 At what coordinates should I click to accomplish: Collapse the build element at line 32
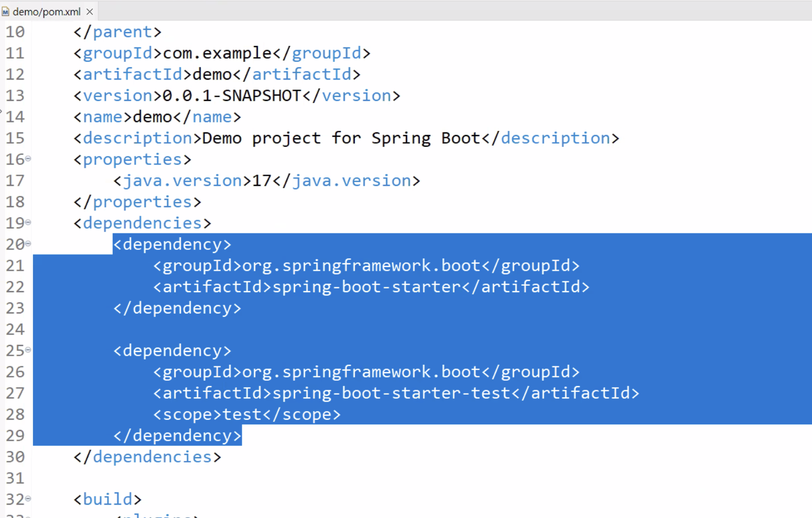coord(28,498)
